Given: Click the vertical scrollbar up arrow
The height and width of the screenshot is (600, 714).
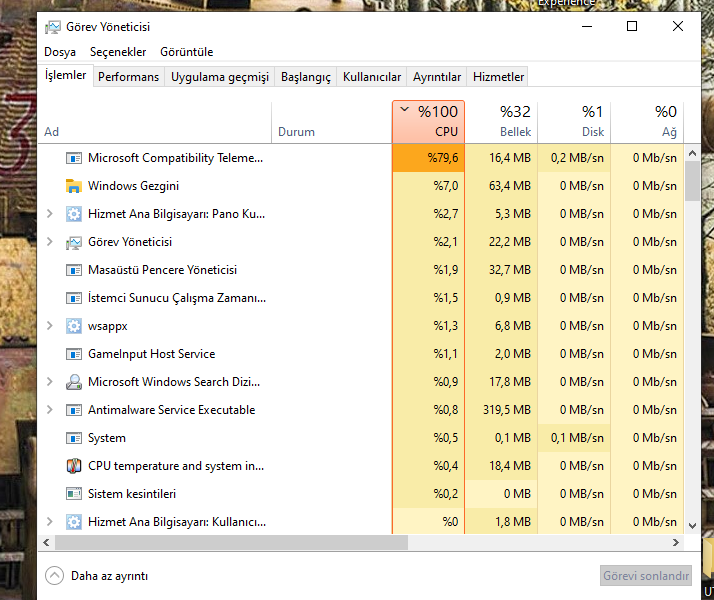Looking at the screenshot, I should (x=693, y=153).
